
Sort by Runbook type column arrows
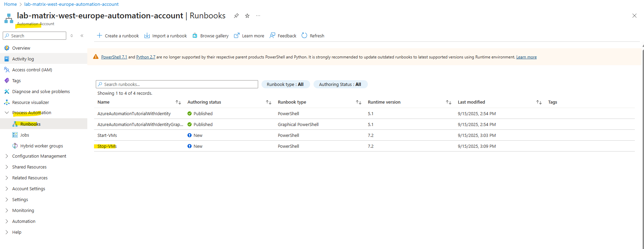click(359, 102)
